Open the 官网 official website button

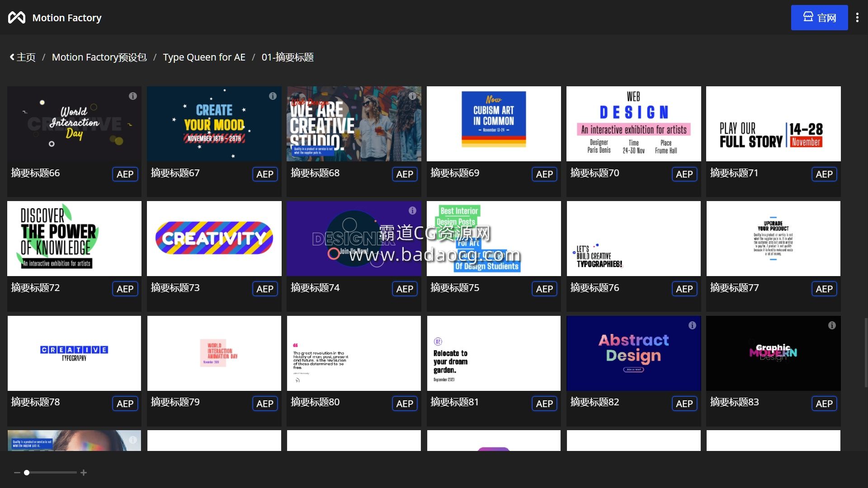[819, 18]
